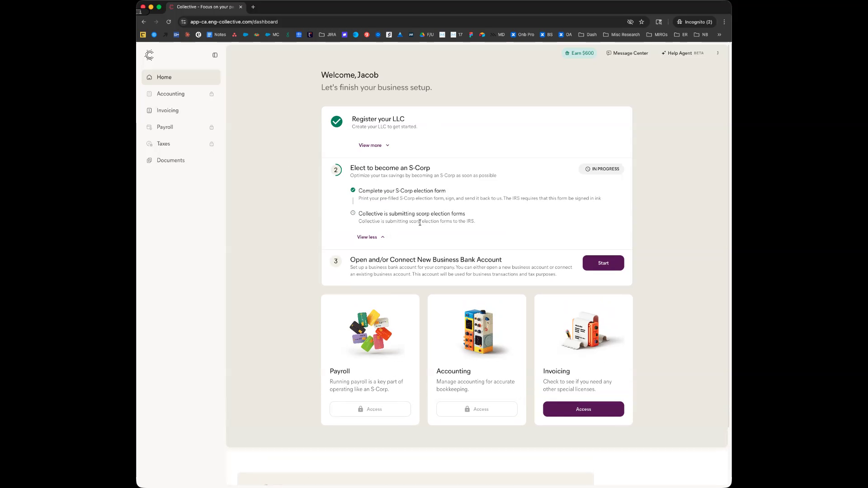Click the lock icon beside Payroll
This screenshot has width=868, height=488.
coord(212,127)
